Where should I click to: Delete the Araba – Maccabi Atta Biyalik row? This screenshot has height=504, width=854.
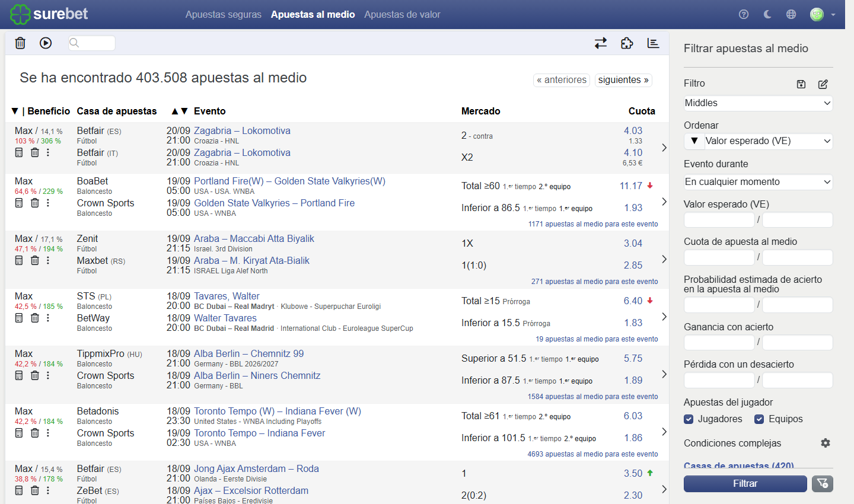[x=35, y=260]
